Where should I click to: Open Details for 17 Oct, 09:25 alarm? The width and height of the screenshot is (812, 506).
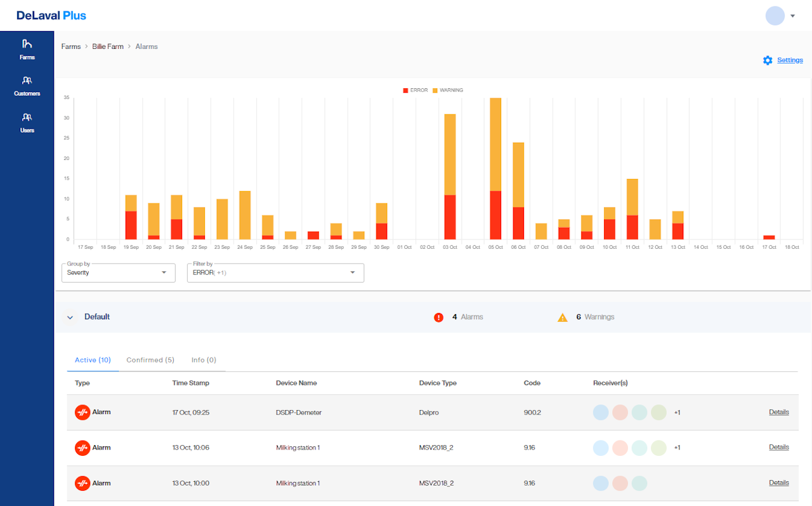(x=778, y=412)
